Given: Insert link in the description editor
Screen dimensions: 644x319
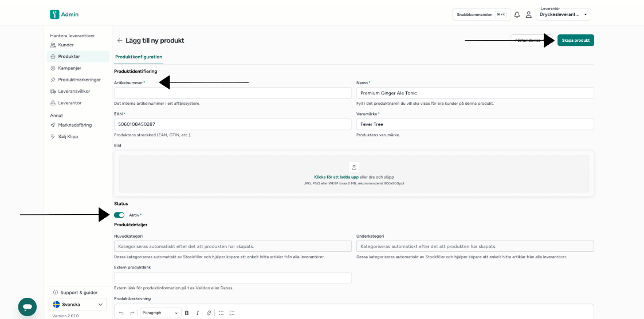Looking at the screenshot, I should (209, 313).
